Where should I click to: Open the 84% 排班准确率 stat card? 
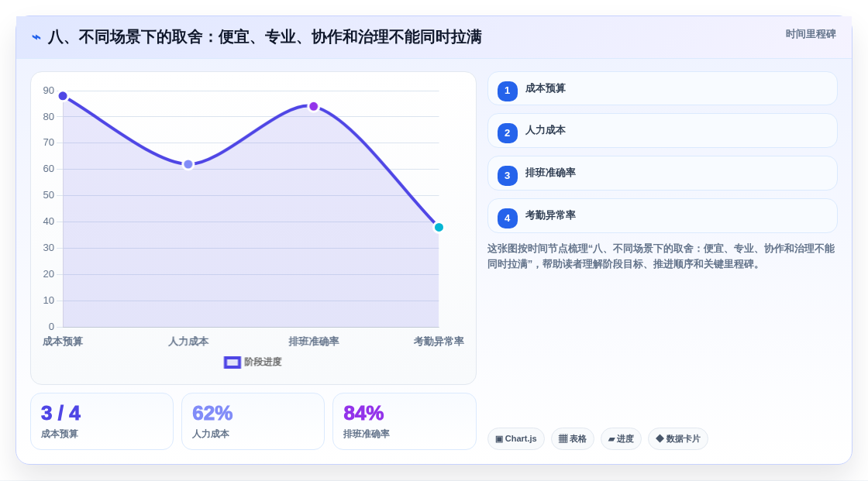(x=404, y=421)
